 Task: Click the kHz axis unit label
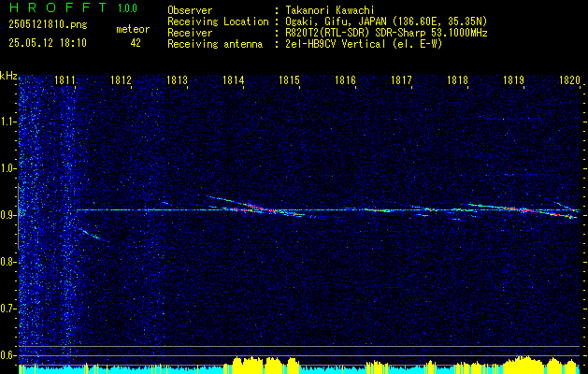coord(8,76)
